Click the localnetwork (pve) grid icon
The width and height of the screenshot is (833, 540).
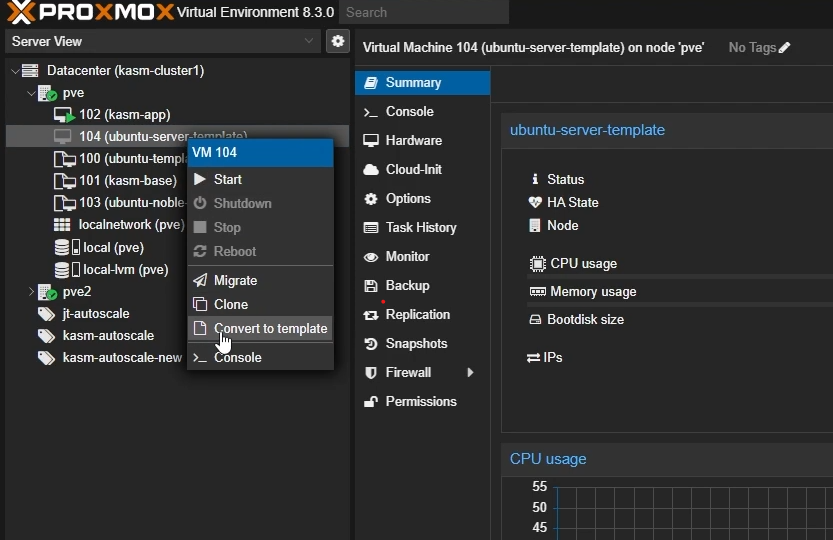62,225
